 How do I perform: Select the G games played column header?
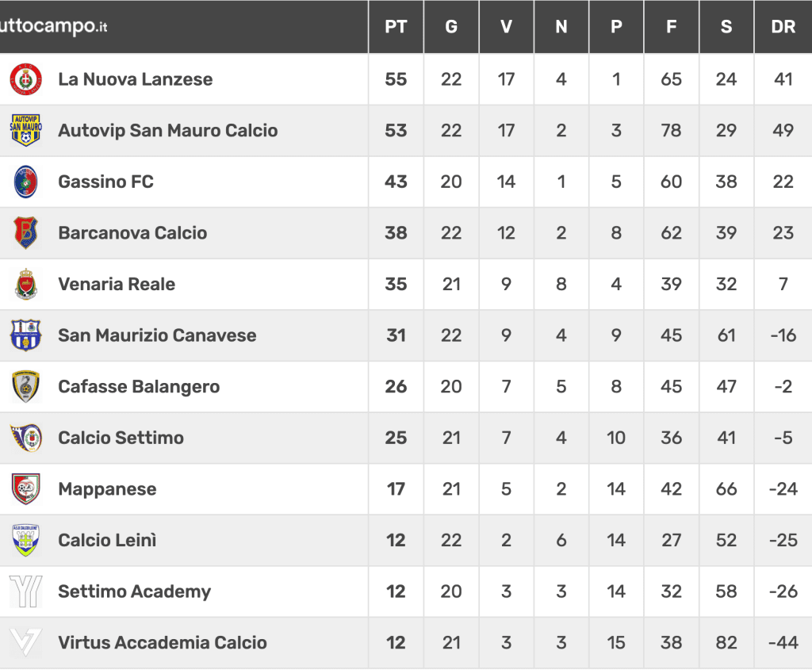(x=451, y=26)
